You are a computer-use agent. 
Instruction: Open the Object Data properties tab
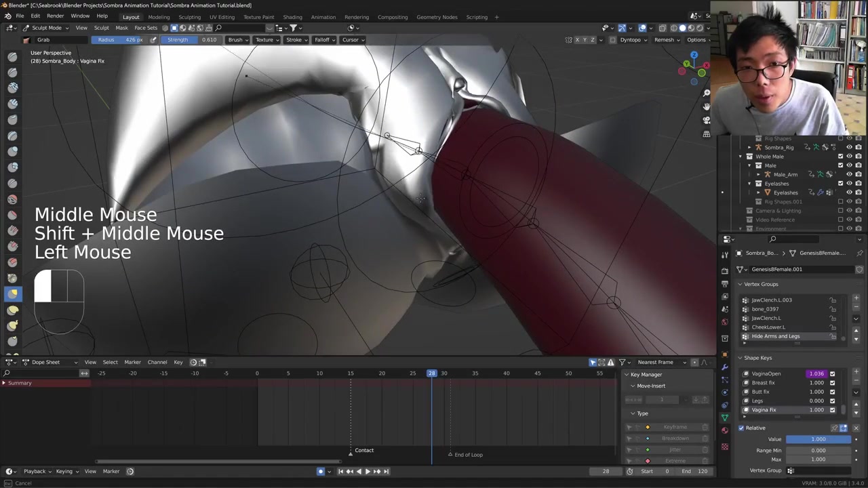[x=725, y=418]
